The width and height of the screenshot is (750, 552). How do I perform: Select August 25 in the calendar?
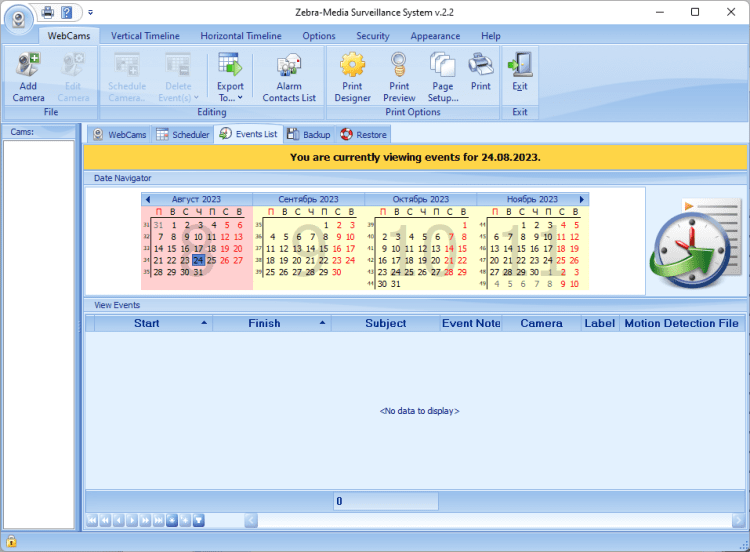[x=211, y=260]
